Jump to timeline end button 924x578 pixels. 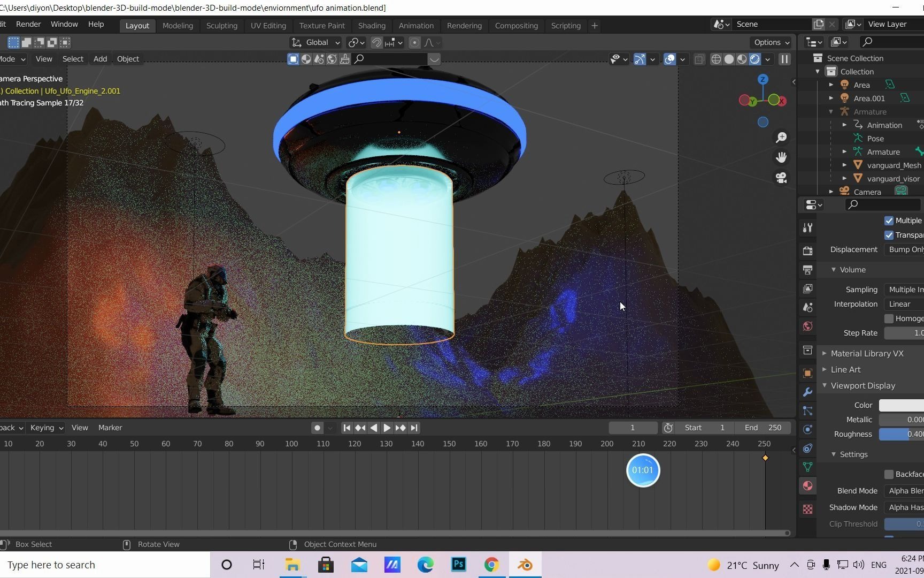pyautogui.click(x=414, y=428)
